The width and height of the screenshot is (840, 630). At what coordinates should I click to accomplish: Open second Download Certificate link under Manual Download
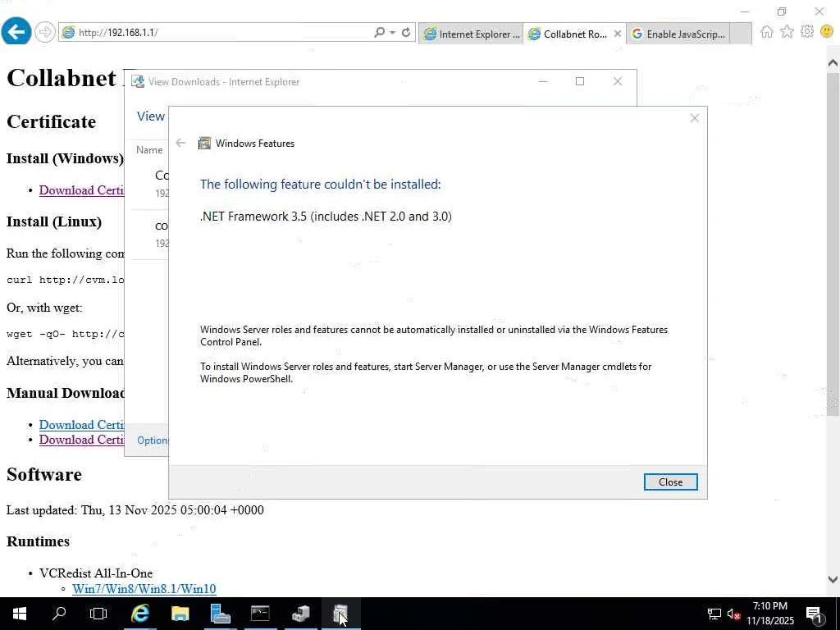(81, 440)
